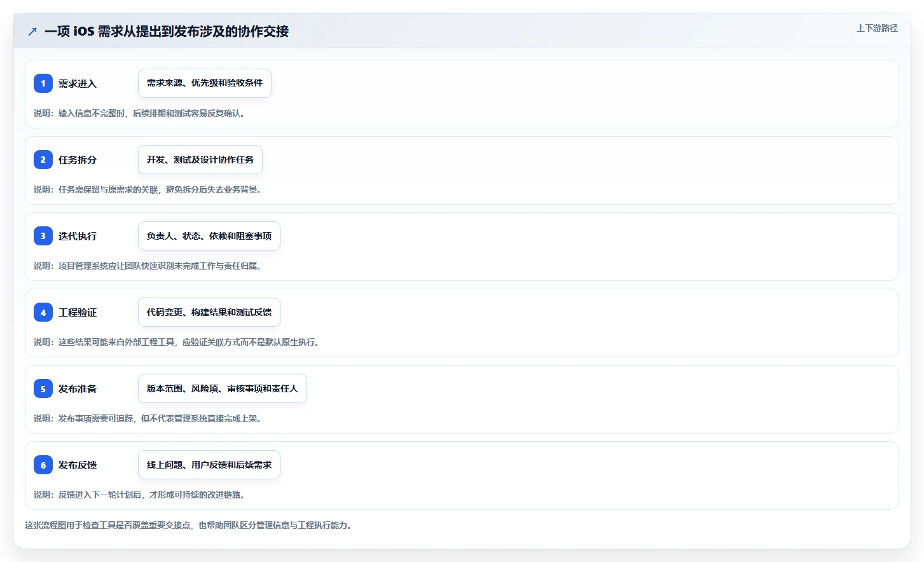Click the arrow icon beside the title

(32, 31)
